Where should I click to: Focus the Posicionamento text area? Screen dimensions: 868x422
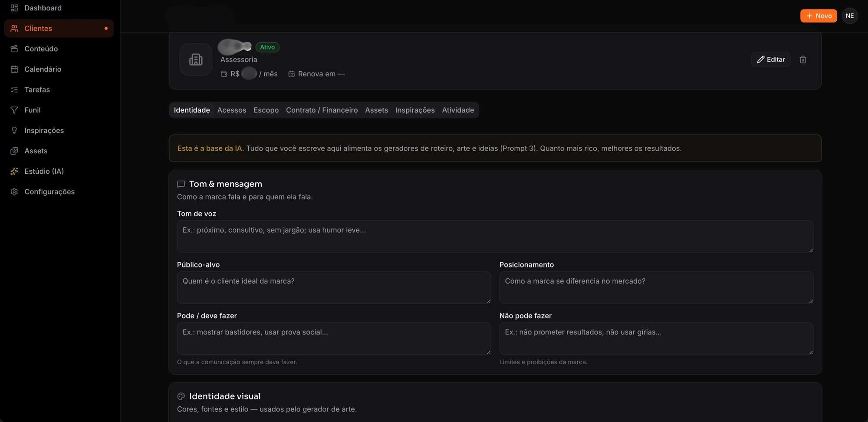click(x=656, y=287)
